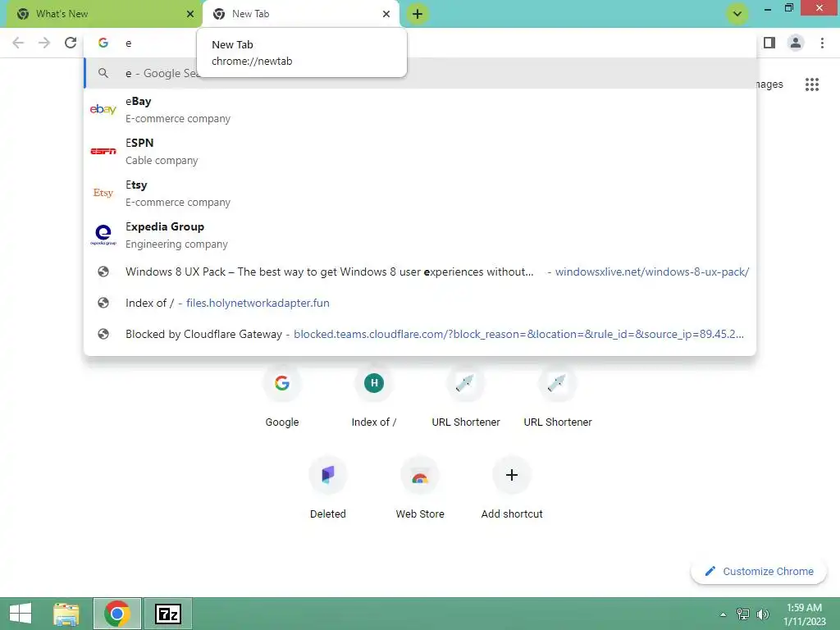840x630 pixels.
Task: Open the new tab with plus button
Action: tap(418, 14)
